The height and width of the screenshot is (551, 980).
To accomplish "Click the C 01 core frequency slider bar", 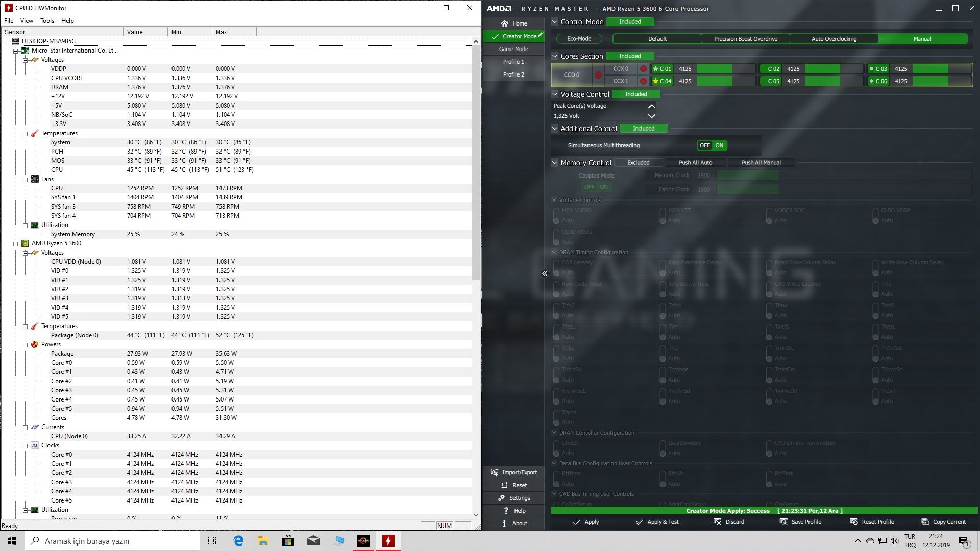I will pos(725,69).
